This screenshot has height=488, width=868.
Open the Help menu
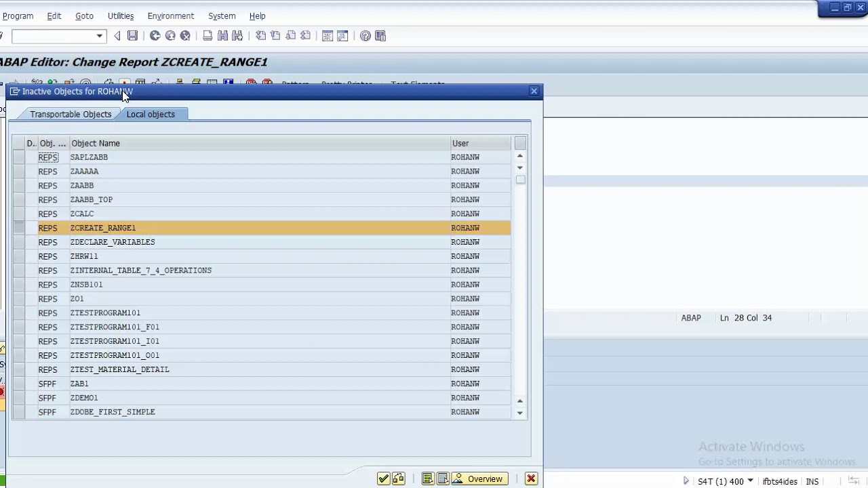click(258, 16)
